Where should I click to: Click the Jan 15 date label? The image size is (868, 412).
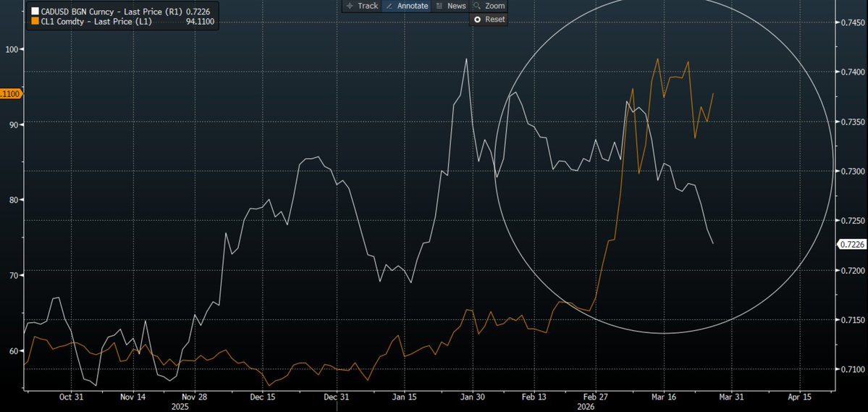coord(403,397)
